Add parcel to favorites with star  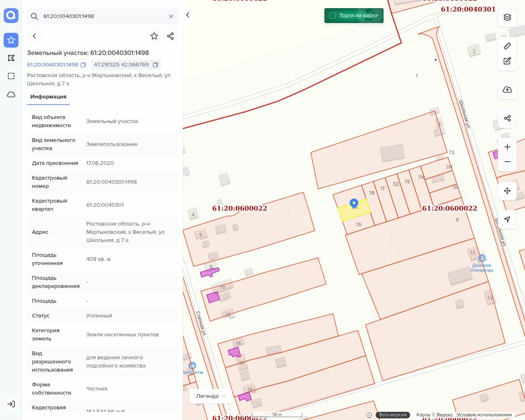coord(154,36)
